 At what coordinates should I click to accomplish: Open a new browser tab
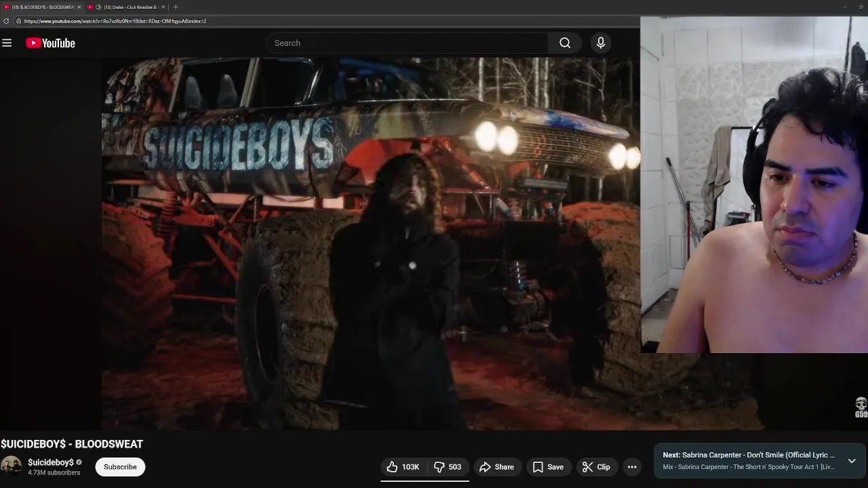(x=176, y=7)
